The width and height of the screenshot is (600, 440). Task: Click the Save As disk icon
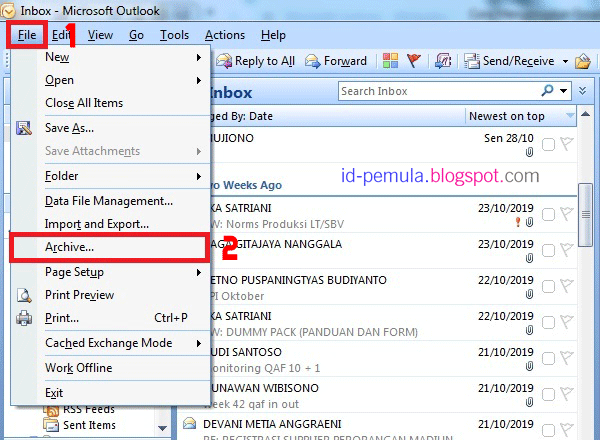[x=24, y=128]
